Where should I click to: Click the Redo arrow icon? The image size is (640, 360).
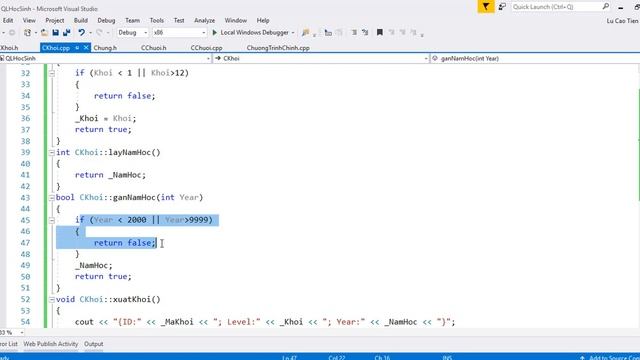[x=99, y=33]
